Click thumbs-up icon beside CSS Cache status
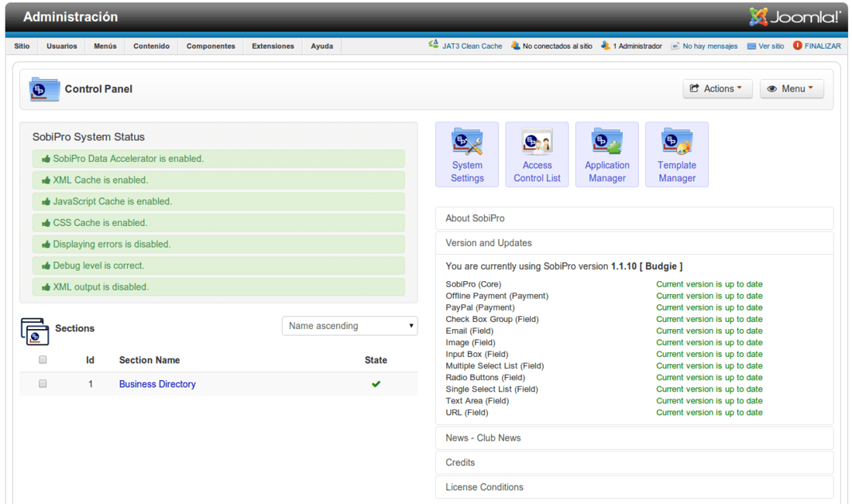852x504 pixels. click(x=46, y=223)
